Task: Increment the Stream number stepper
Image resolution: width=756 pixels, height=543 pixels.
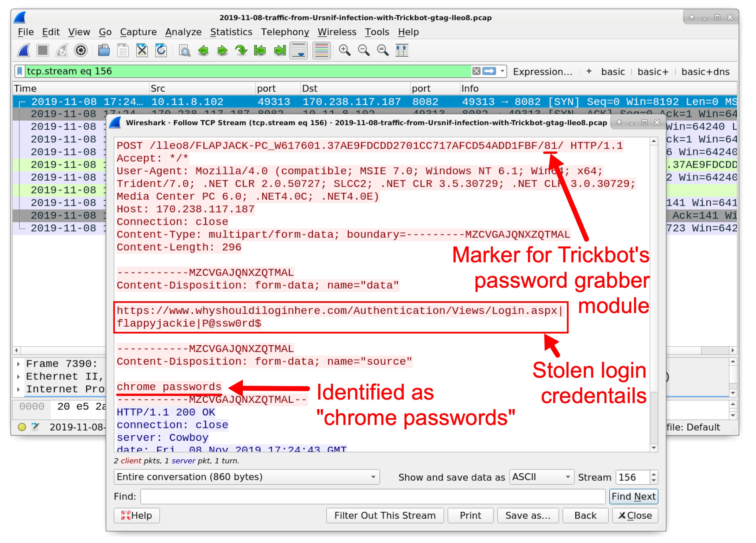Action: pos(654,474)
